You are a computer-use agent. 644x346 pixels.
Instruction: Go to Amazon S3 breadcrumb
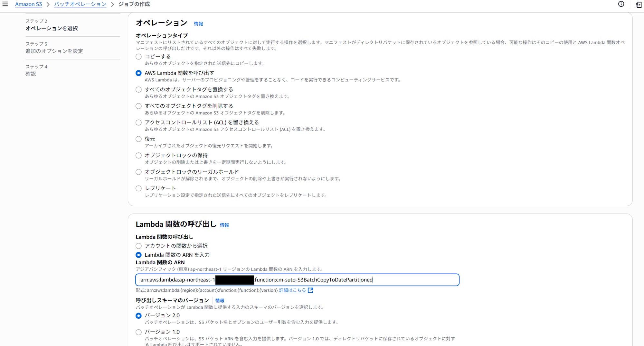[x=28, y=4]
